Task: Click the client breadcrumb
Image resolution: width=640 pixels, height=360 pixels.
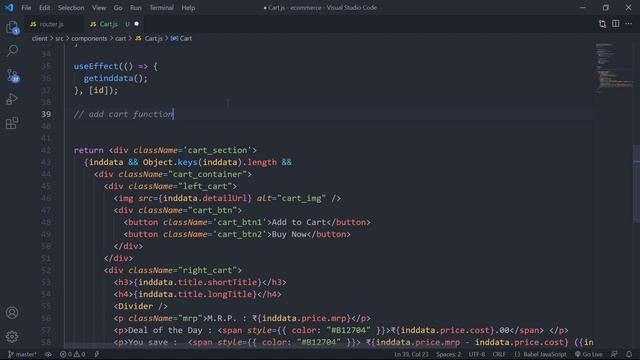Action: point(40,38)
